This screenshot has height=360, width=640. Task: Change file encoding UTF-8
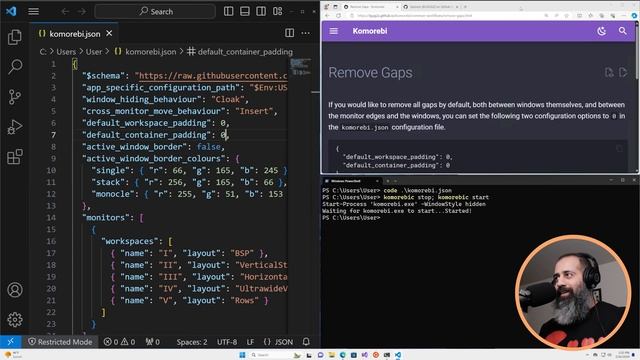tap(227, 342)
